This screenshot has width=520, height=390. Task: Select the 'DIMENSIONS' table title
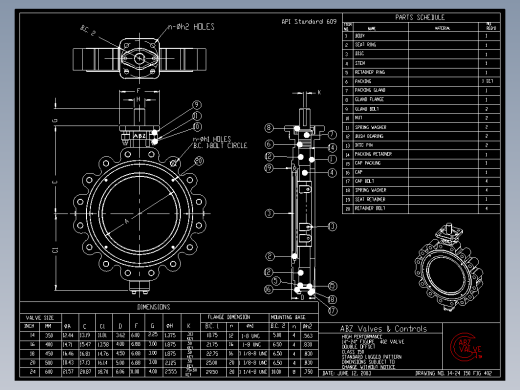154,307
